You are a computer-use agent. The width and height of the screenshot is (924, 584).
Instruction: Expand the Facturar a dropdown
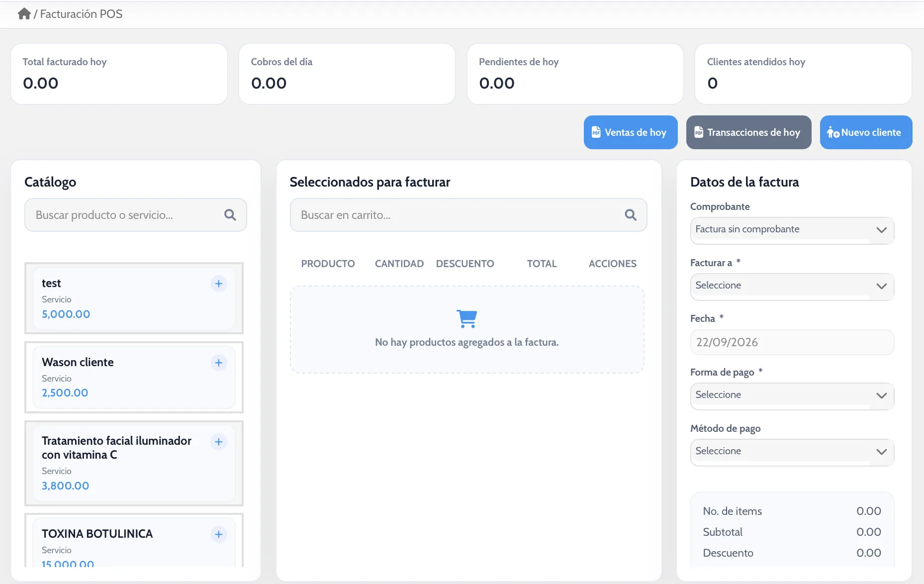792,286
